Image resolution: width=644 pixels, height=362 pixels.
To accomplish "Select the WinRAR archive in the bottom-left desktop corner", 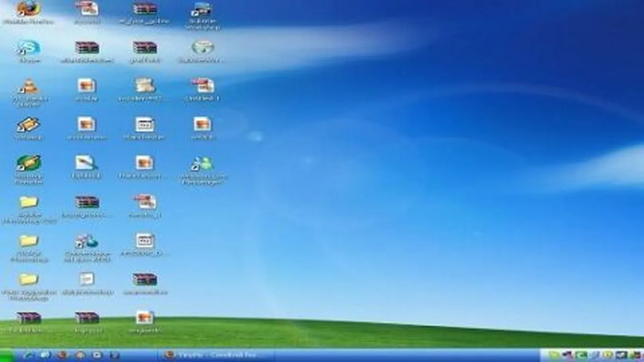I will (x=28, y=318).
